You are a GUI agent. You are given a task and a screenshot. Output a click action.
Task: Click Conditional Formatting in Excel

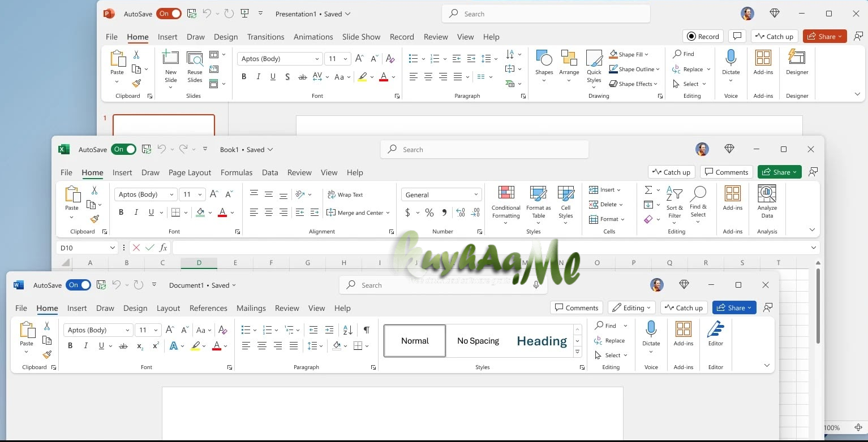point(506,205)
